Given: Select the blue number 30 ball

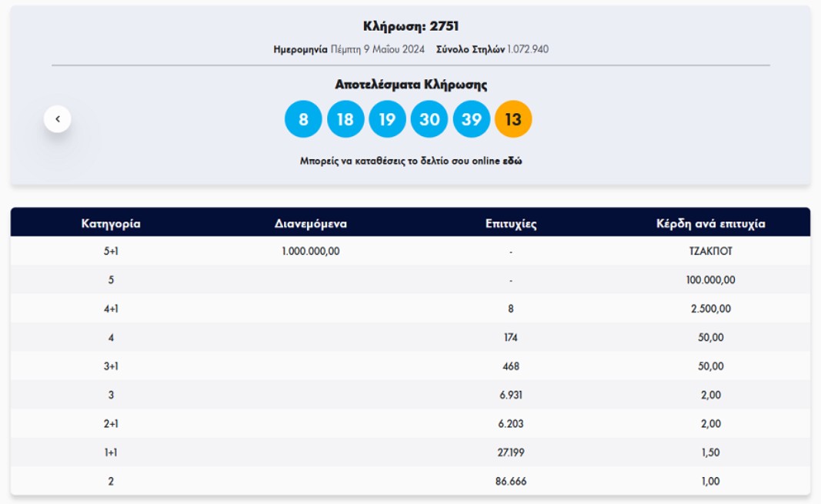Looking at the screenshot, I should [x=429, y=119].
